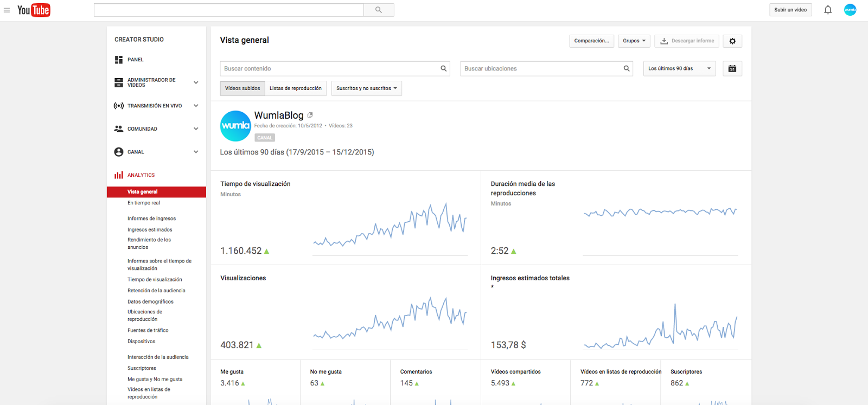Open the calendar date picker icon
The height and width of the screenshot is (405, 868).
coord(732,69)
